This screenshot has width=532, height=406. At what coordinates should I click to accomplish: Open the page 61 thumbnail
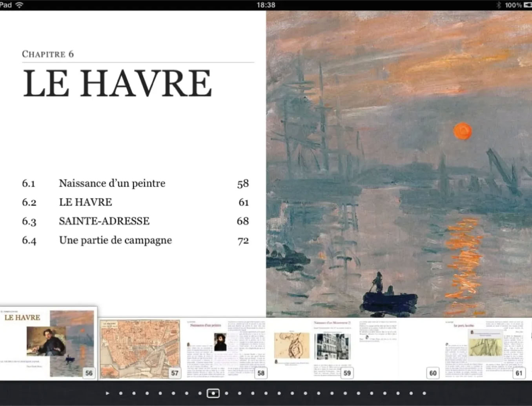(485, 349)
